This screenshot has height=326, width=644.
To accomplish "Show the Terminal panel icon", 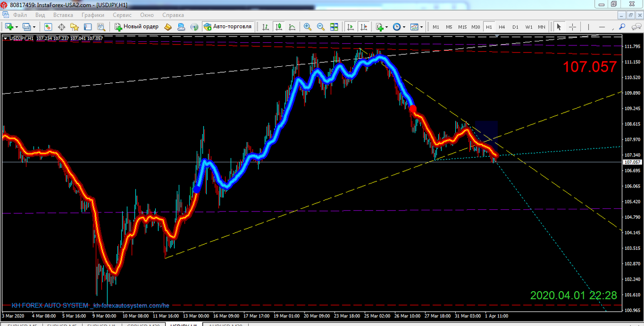I will click(x=87, y=26).
